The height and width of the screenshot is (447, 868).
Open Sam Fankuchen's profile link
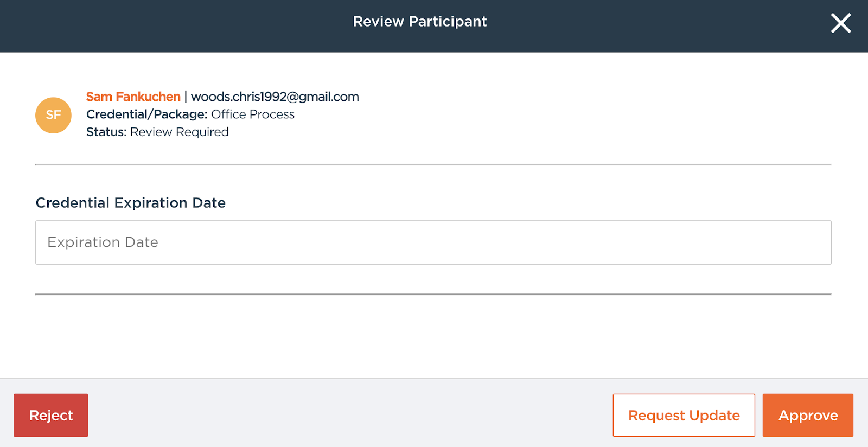coord(133,97)
